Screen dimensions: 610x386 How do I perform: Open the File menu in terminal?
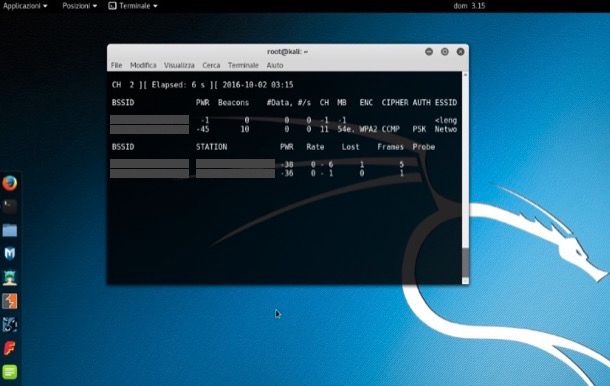(x=116, y=65)
